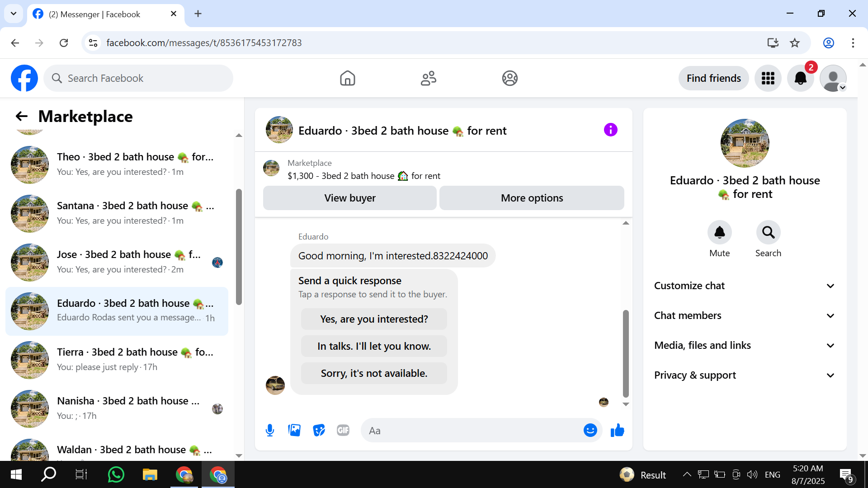Screen dimensions: 868x488
Task: Switch ENG input language in taskbar
Action: point(773,474)
